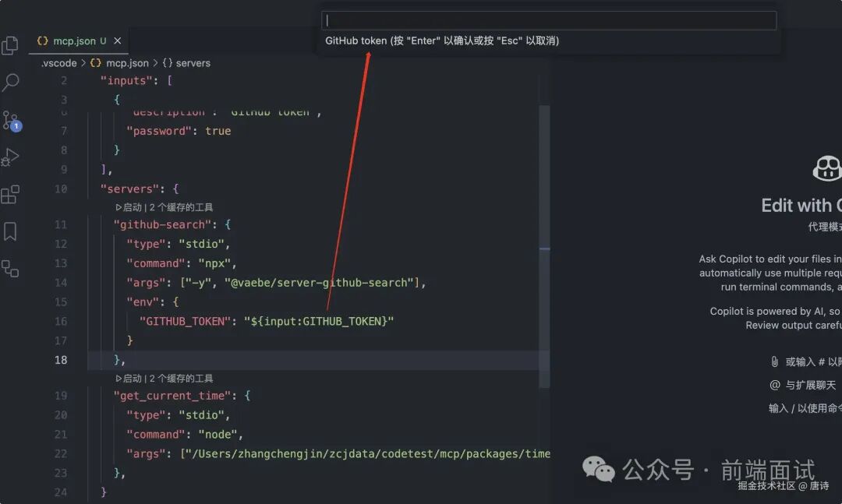Show cached tools for github-search server
This screenshot has height=504, width=842.
pyautogui.click(x=181, y=207)
